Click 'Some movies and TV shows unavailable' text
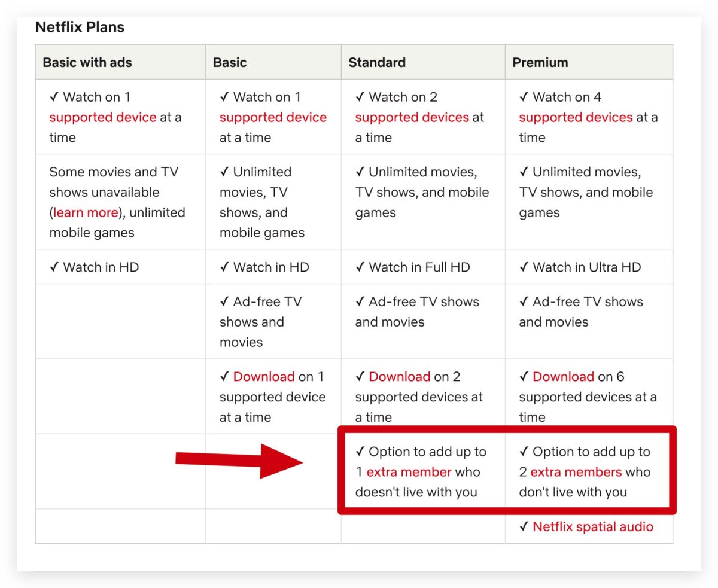718x588 pixels. pos(114,182)
